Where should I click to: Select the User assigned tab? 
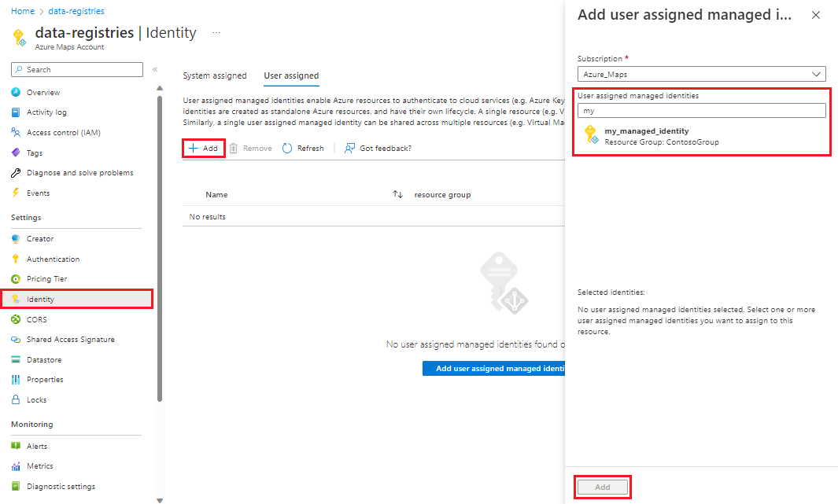[x=291, y=75]
